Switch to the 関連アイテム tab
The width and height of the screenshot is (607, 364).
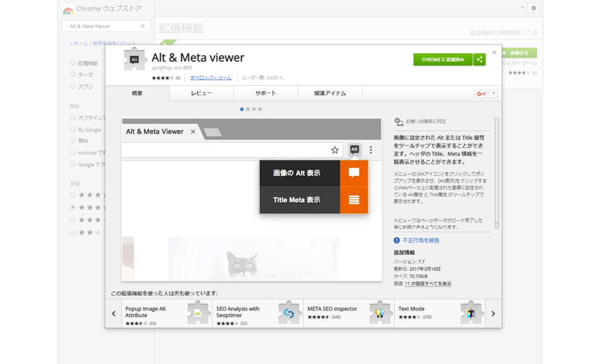click(x=330, y=93)
